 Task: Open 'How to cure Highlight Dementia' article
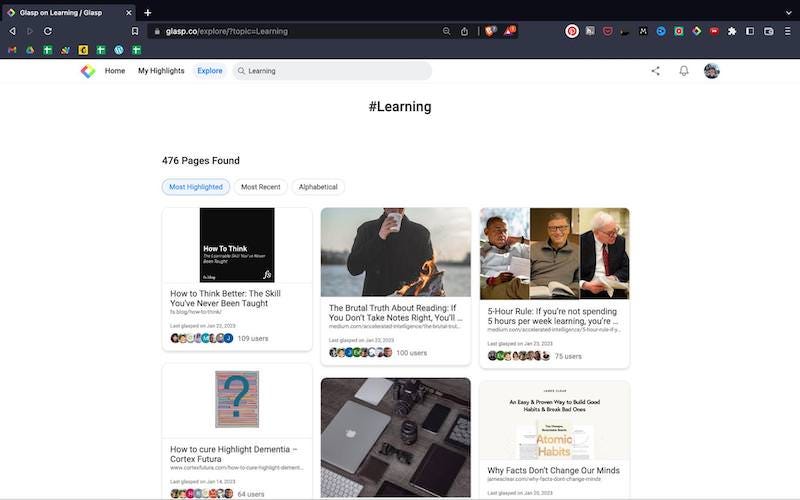[234, 454]
